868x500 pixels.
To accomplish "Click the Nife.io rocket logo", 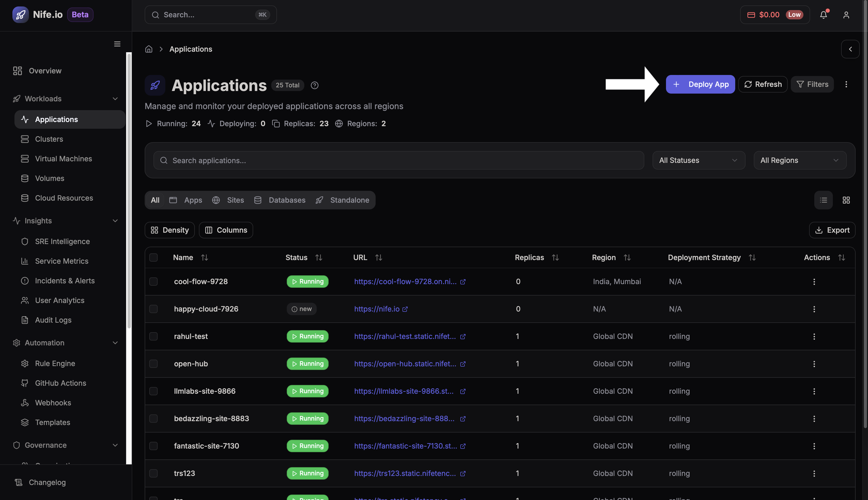I will 21,14.
